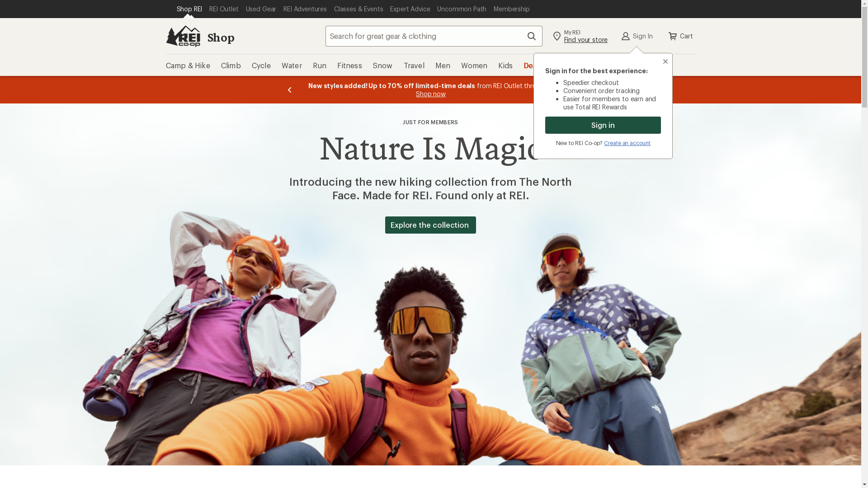Click the REI Co-op logo
Screen dimensions: 868x488
click(x=183, y=36)
